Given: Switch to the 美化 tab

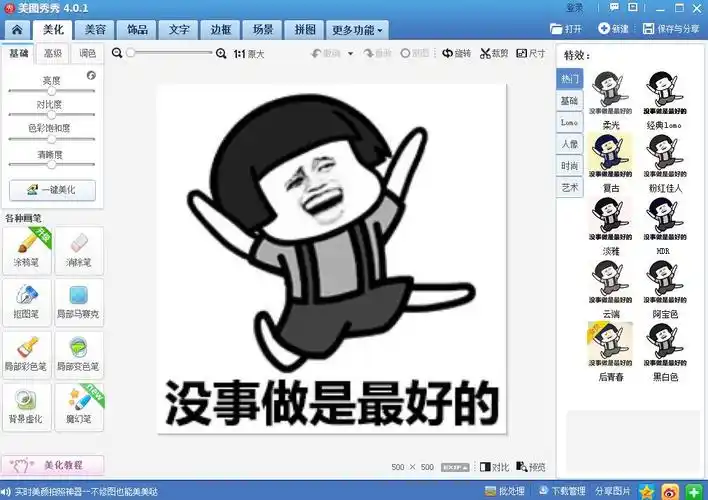Looking at the screenshot, I should pyautogui.click(x=53, y=30).
